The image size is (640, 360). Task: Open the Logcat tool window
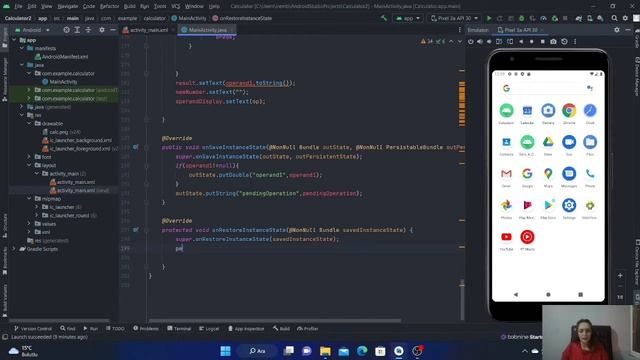click(209, 329)
